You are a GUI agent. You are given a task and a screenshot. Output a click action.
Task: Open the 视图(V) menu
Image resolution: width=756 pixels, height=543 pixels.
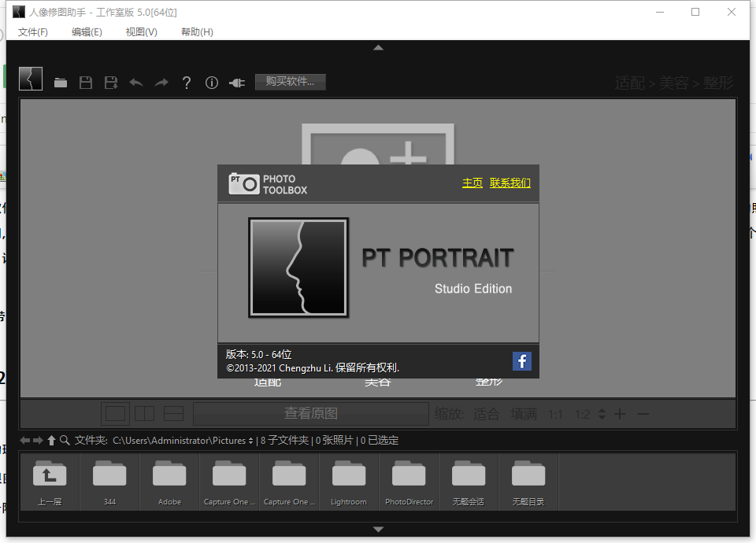click(x=140, y=32)
